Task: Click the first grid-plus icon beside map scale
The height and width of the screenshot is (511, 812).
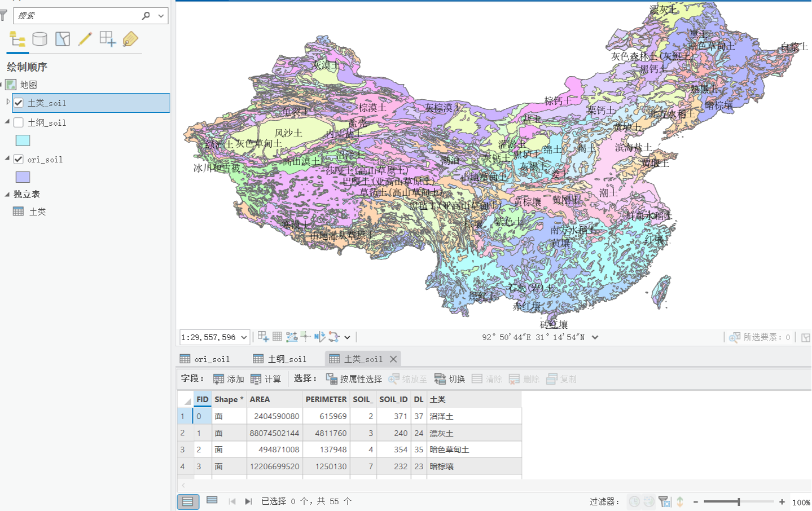Action: (x=264, y=337)
